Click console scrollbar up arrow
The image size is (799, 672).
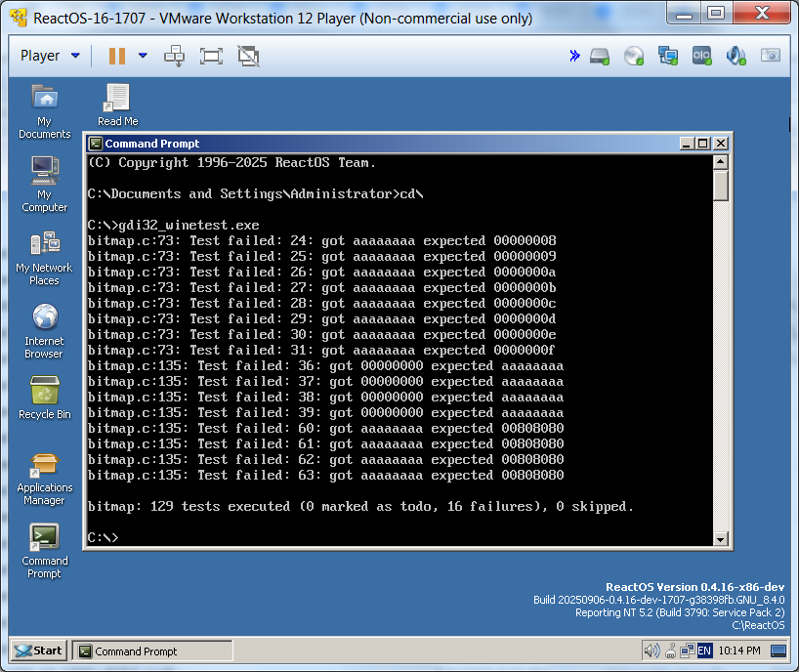(x=721, y=162)
